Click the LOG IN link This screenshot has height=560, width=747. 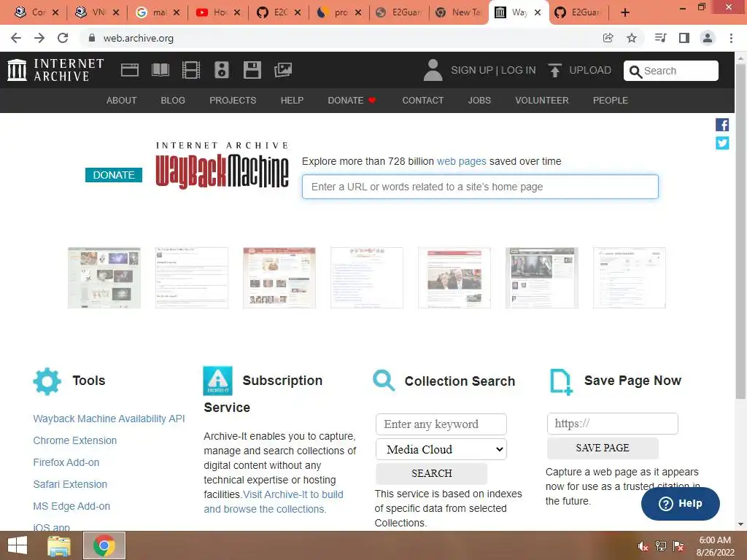519,70
